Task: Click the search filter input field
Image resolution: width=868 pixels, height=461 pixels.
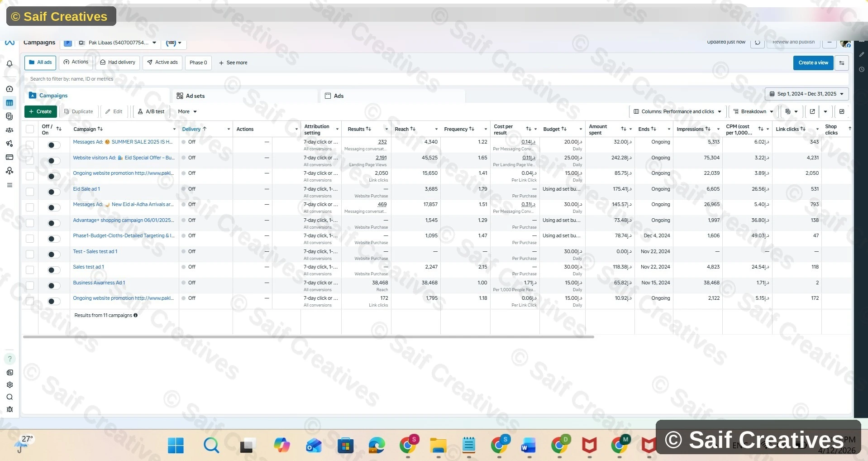Action: (181, 79)
